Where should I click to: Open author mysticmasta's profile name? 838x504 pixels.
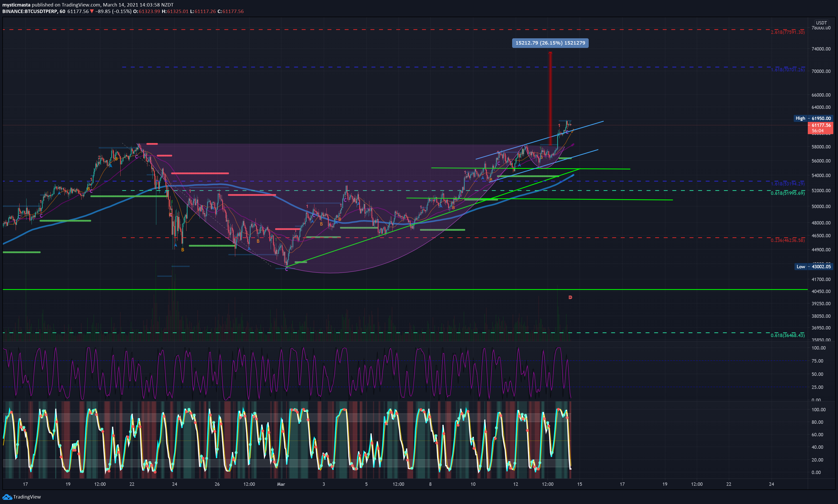coord(16,5)
